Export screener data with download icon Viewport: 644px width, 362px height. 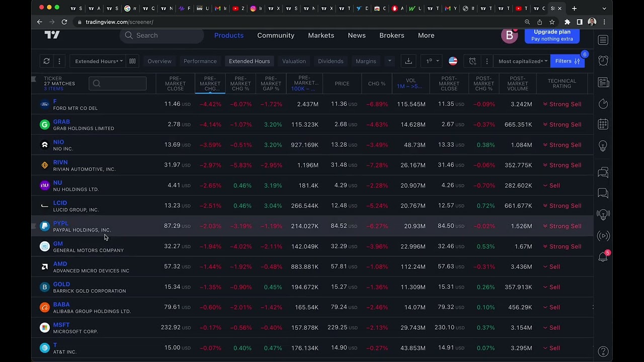[x=409, y=61]
